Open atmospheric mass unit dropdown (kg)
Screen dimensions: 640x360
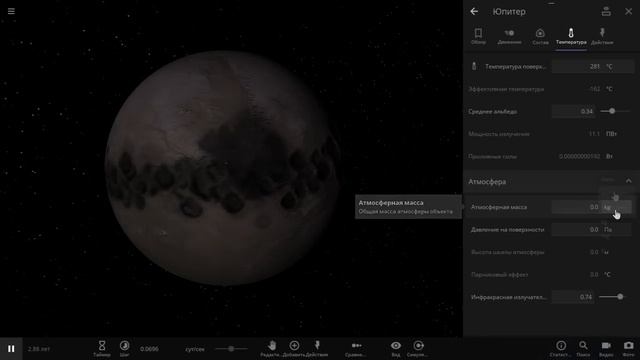click(x=616, y=207)
